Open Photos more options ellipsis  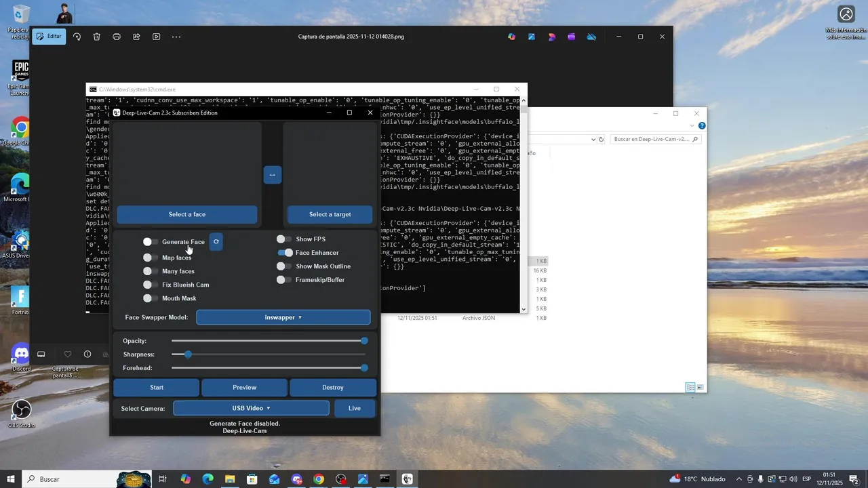[x=176, y=37]
